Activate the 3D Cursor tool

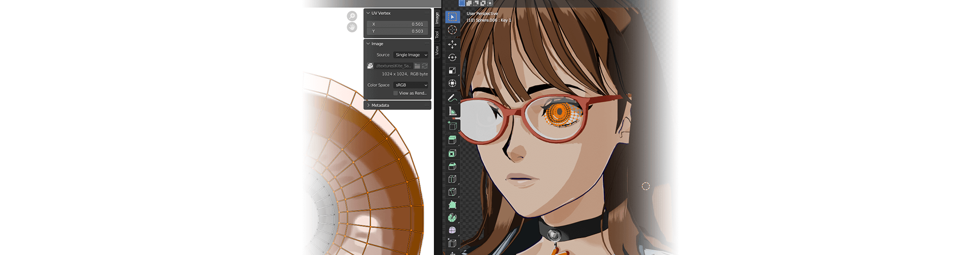click(452, 30)
